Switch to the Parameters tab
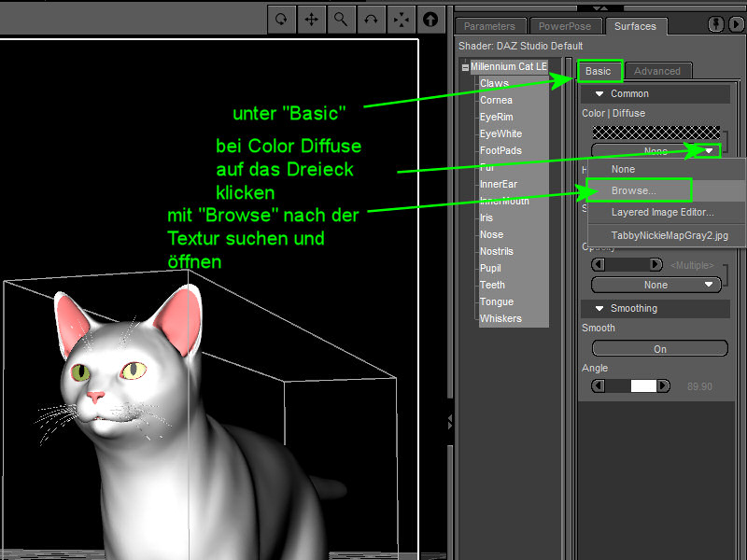This screenshot has width=747, height=560. [x=489, y=26]
